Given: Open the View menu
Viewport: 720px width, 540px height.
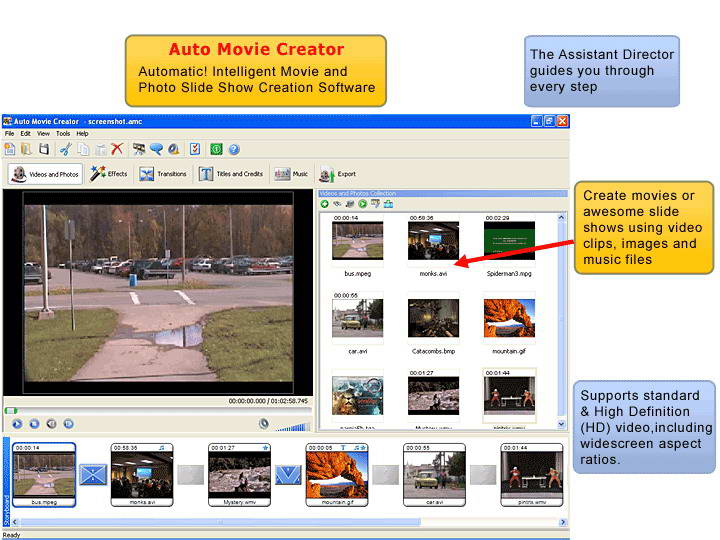Looking at the screenshot, I should 43,134.
